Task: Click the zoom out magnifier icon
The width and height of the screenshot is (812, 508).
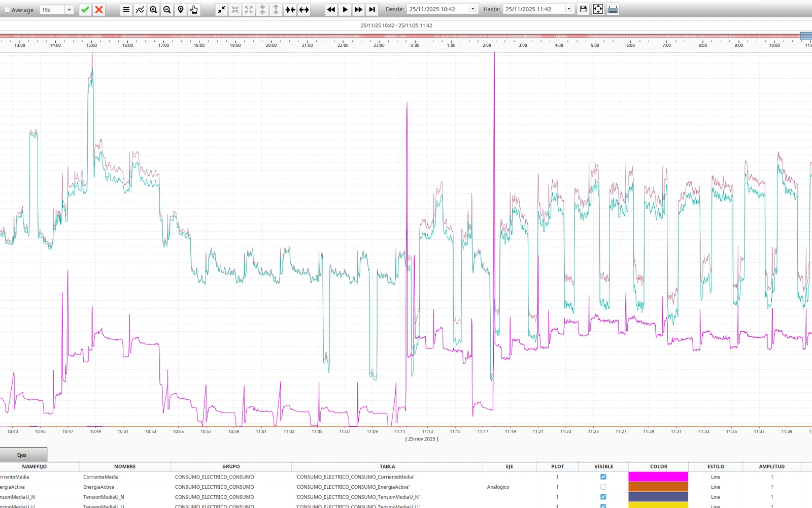Action: [x=167, y=9]
